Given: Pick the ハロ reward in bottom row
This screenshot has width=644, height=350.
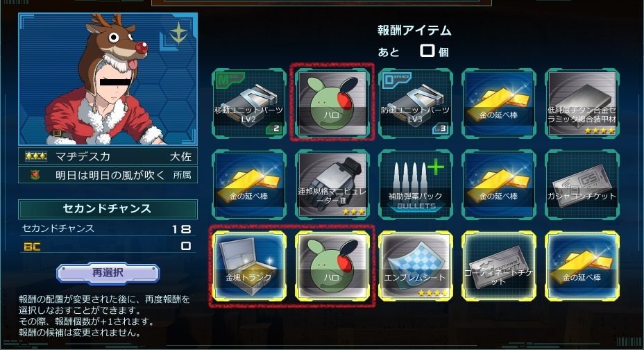Looking at the screenshot, I should click(x=332, y=266).
